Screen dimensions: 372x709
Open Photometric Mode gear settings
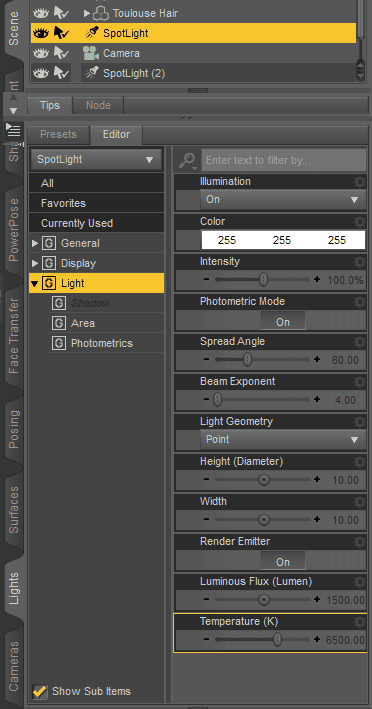coord(359,302)
